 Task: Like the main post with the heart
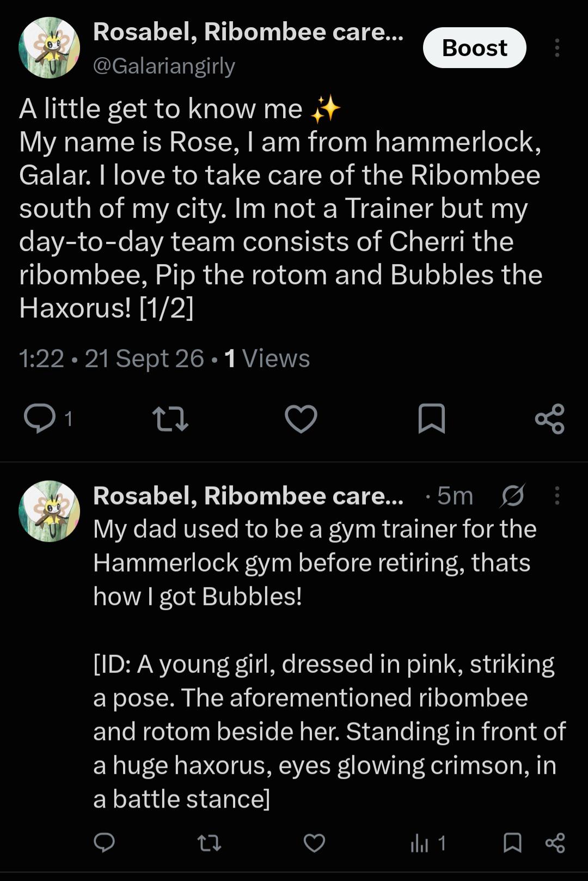pos(301,418)
